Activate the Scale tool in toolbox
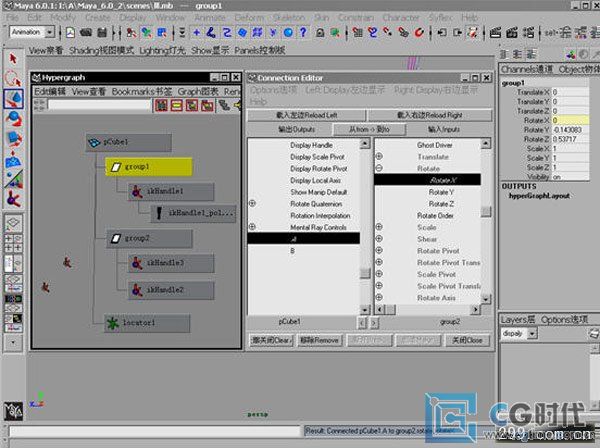This screenshot has width=600, height=448. pyautogui.click(x=14, y=138)
